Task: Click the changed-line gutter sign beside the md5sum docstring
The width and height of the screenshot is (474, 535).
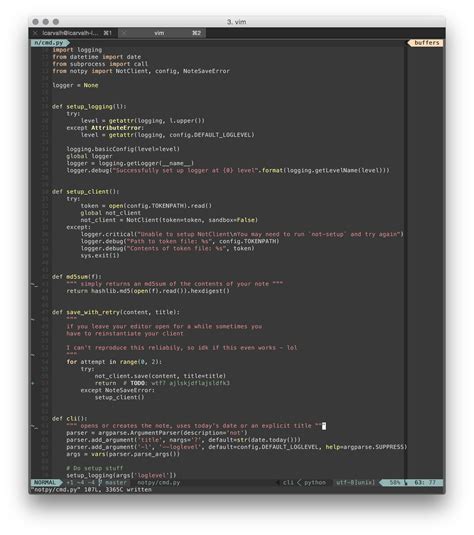Action: (x=35, y=284)
